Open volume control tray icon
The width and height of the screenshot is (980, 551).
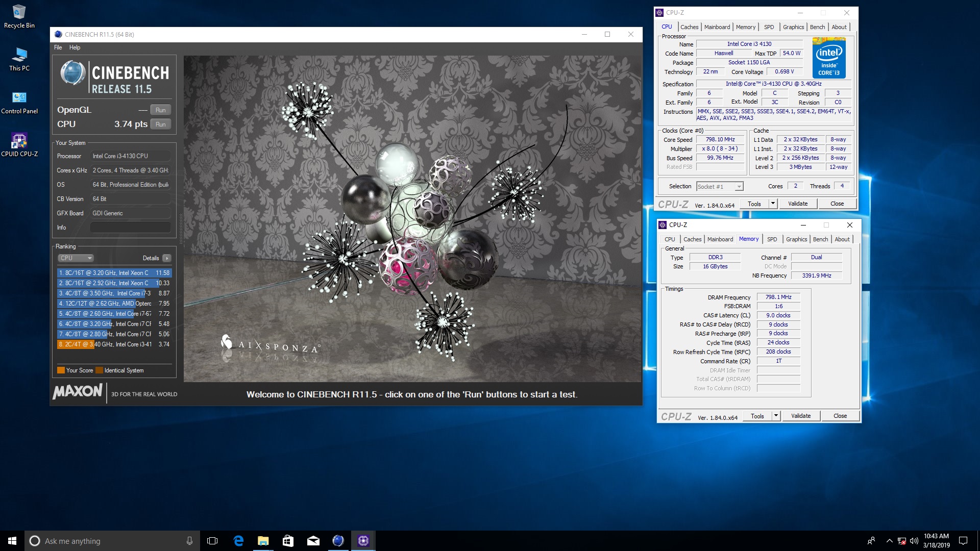[x=914, y=541]
